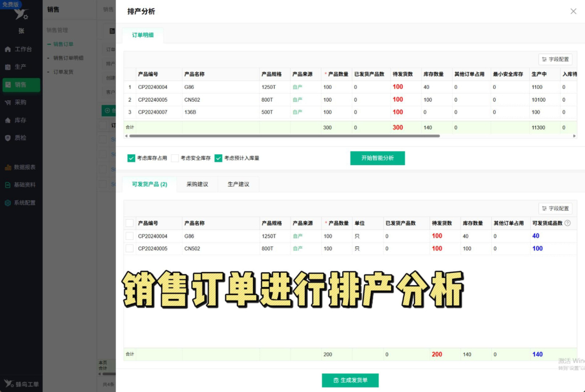The height and width of the screenshot is (392, 585).
Task: Open 订单发货 menu item
Action: coord(63,71)
